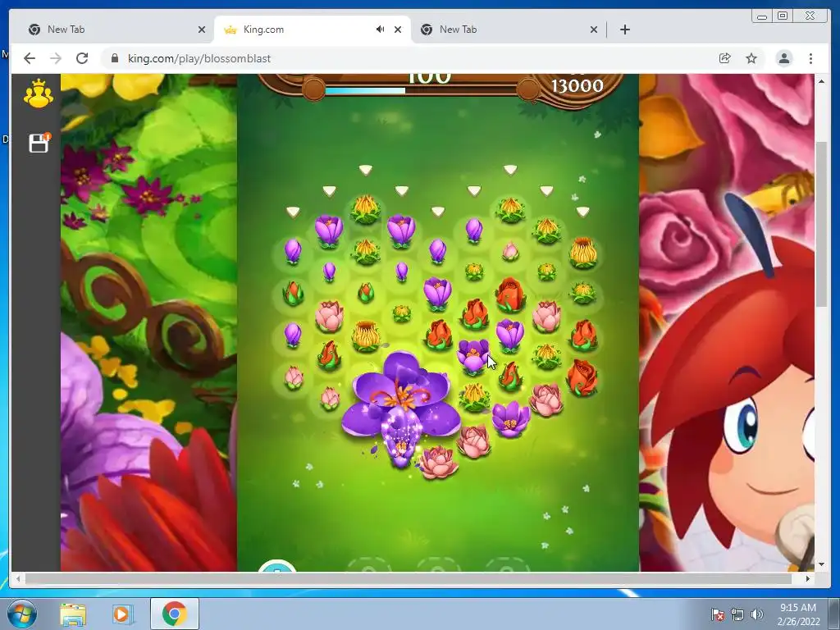Close the King.com tab

(398, 30)
